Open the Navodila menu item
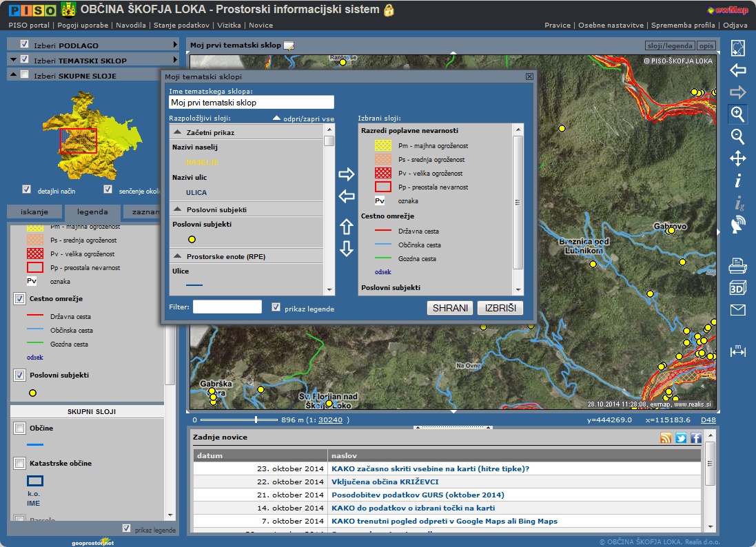The height and width of the screenshot is (547, 756). point(131,25)
